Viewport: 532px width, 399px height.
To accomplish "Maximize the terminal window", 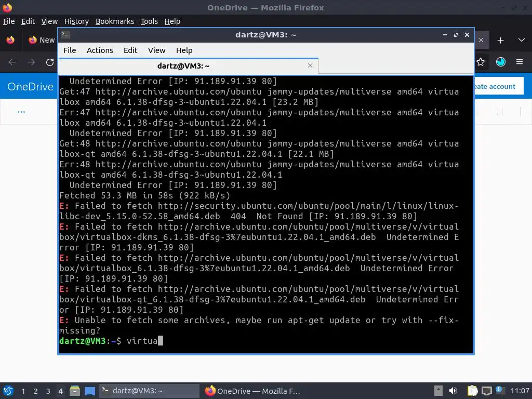I will [x=456, y=35].
